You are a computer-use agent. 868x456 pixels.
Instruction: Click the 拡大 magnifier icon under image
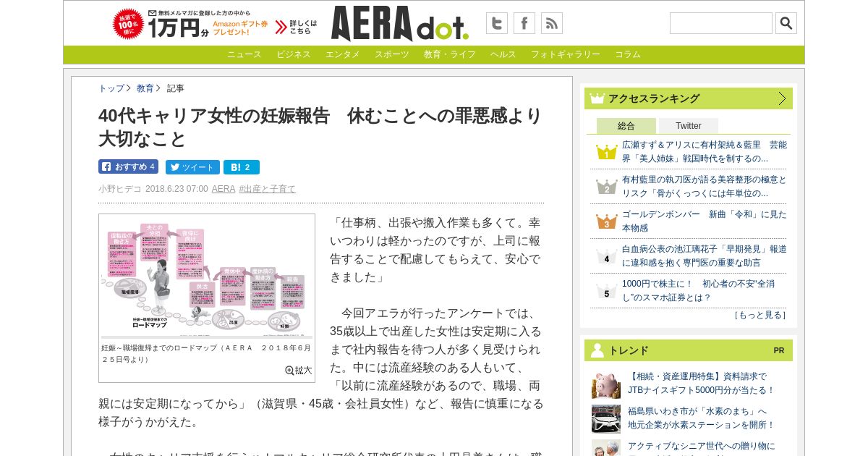click(298, 371)
